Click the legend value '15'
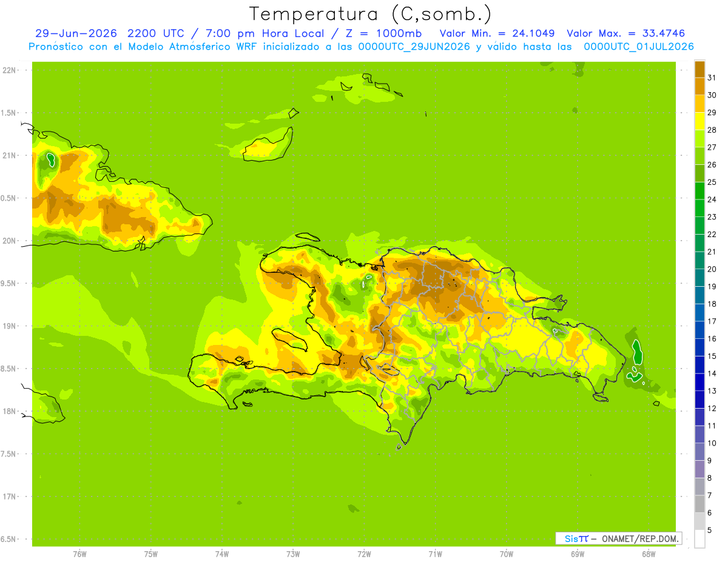Image resolution: width=728 pixels, height=562 pixels. tap(712, 356)
